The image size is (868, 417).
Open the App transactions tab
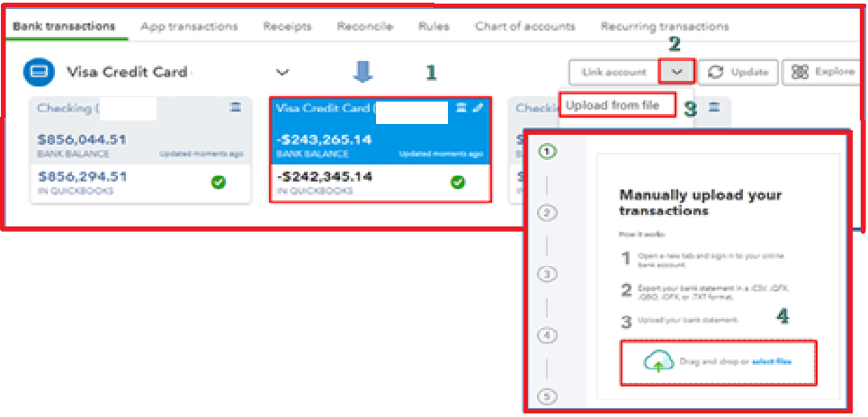tap(189, 27)
